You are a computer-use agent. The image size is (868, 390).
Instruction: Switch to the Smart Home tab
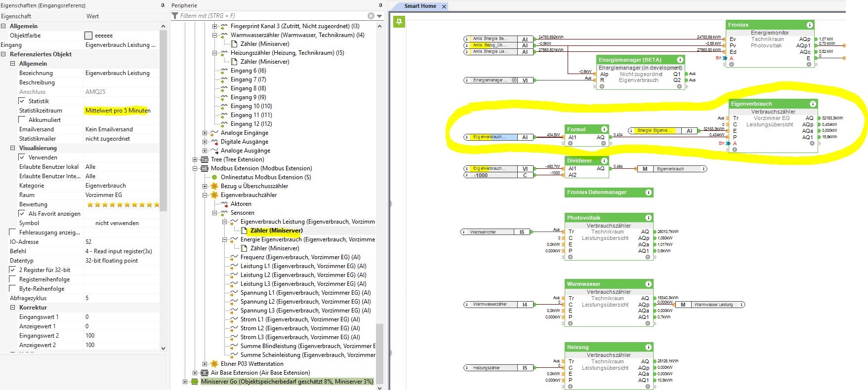(x=420, y=6)
